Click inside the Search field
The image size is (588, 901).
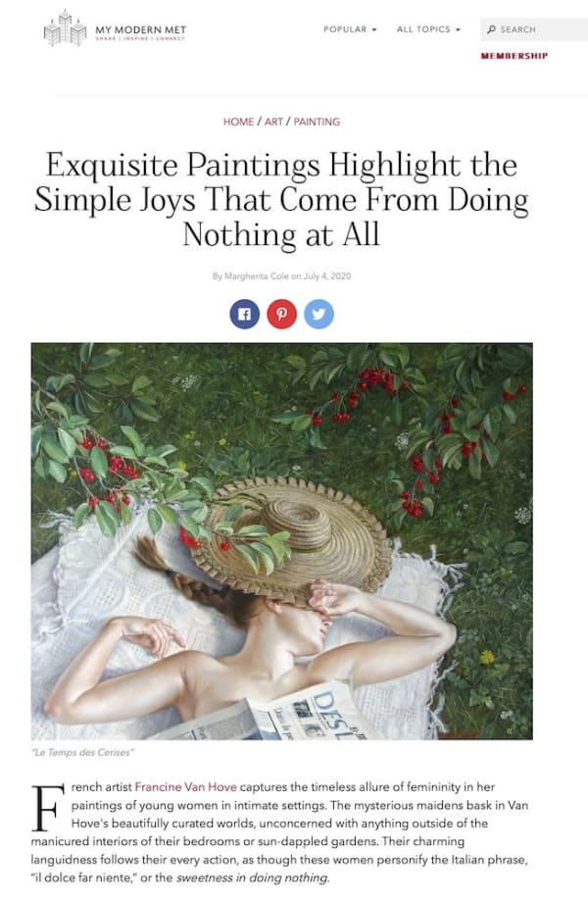coord(534,29)
